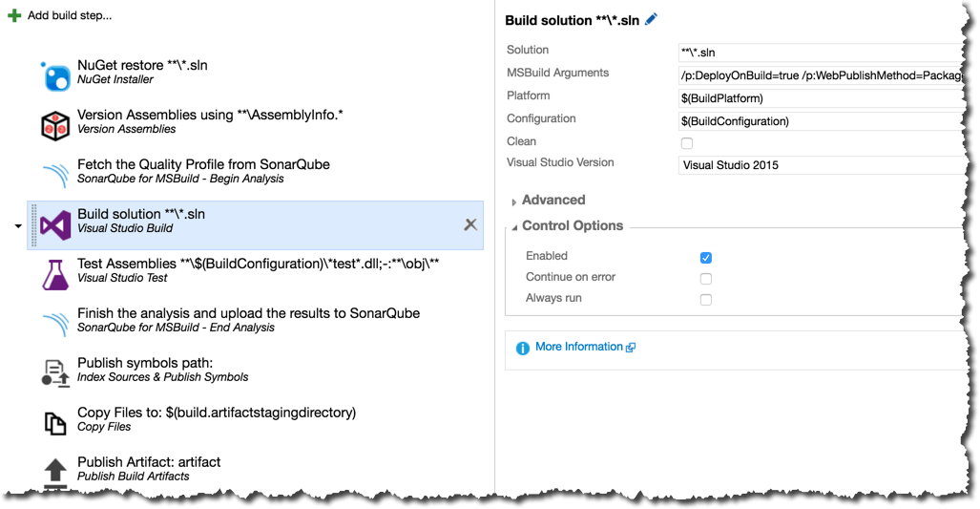
Task: Click SonarQube End Analysis wave icon
Action: click(55, 325)
